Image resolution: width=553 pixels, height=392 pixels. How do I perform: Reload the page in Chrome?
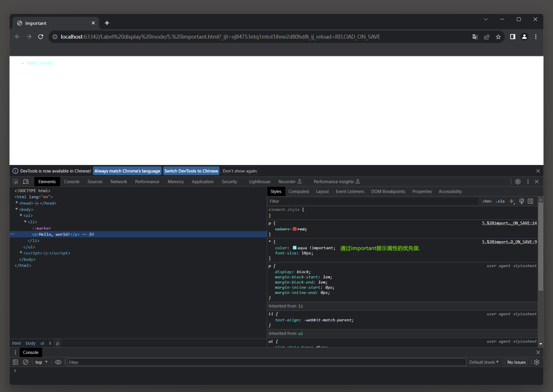point(41,37)
